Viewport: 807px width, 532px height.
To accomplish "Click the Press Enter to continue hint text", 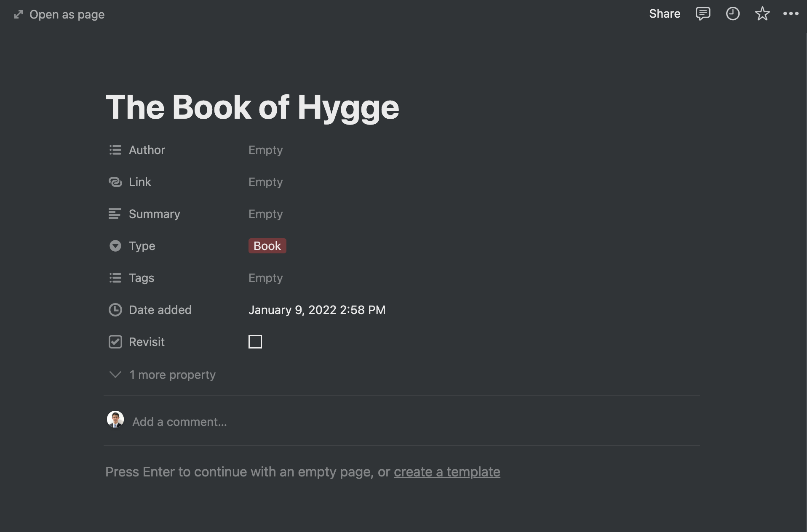I will [x=248, y=472].
